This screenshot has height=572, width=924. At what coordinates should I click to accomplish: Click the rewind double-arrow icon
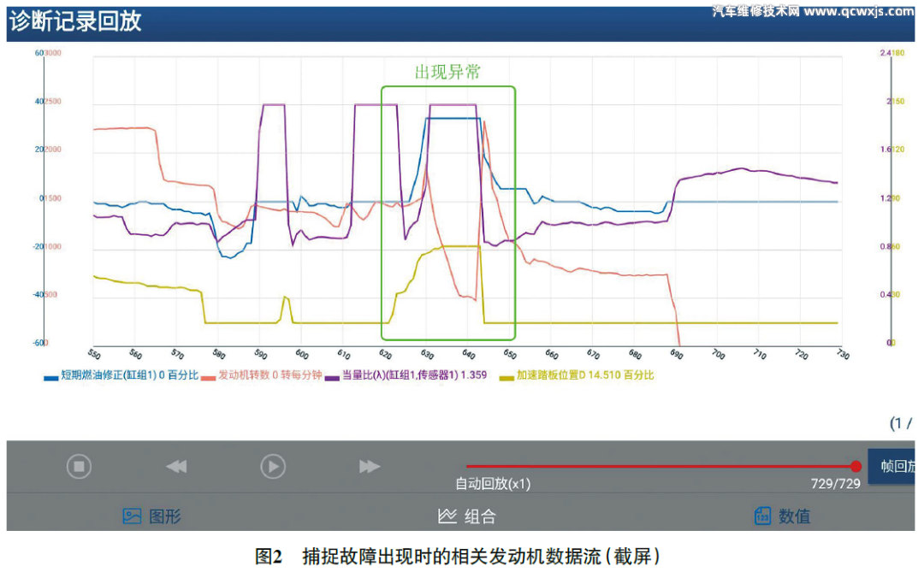tap(176, 466)
